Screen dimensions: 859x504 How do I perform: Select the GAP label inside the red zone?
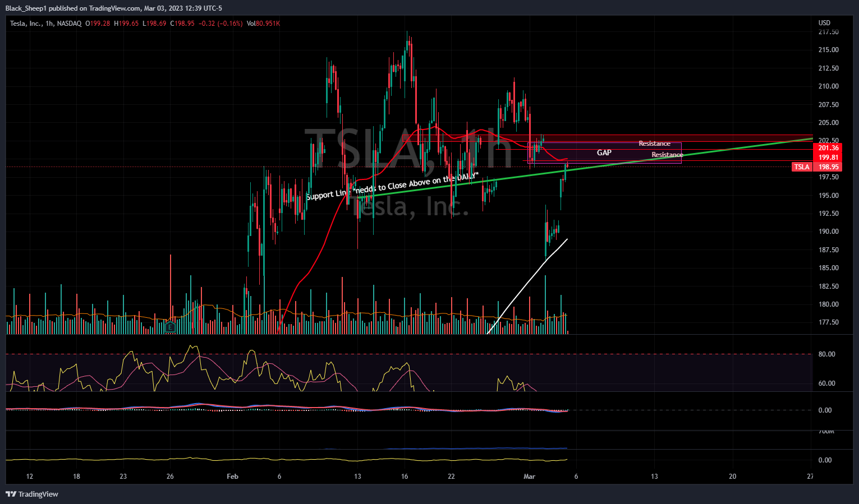(x=604, y=152)
